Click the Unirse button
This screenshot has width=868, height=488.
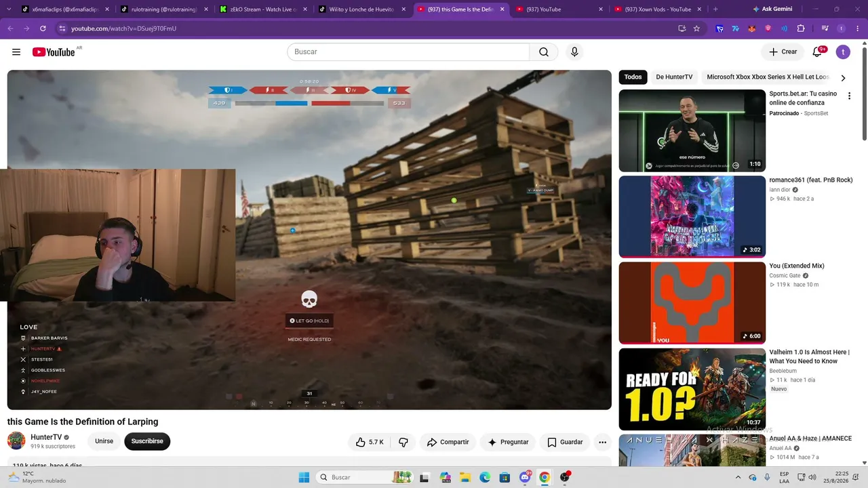(x=104, y=441)
